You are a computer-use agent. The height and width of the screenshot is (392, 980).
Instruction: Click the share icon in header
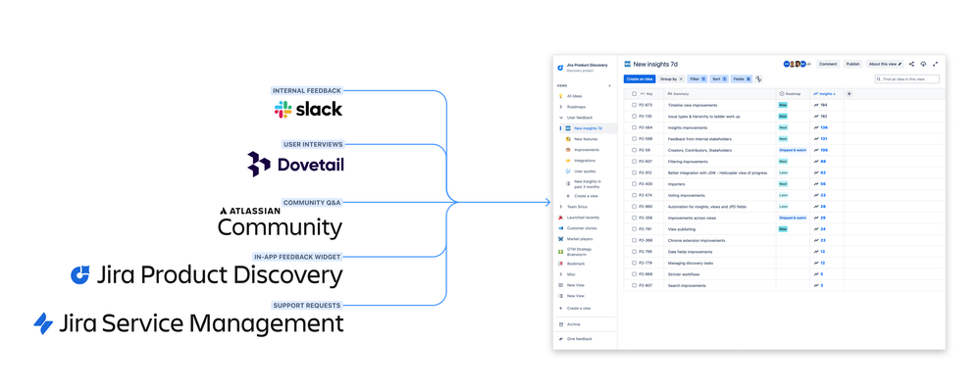click(x=911, y=64)
